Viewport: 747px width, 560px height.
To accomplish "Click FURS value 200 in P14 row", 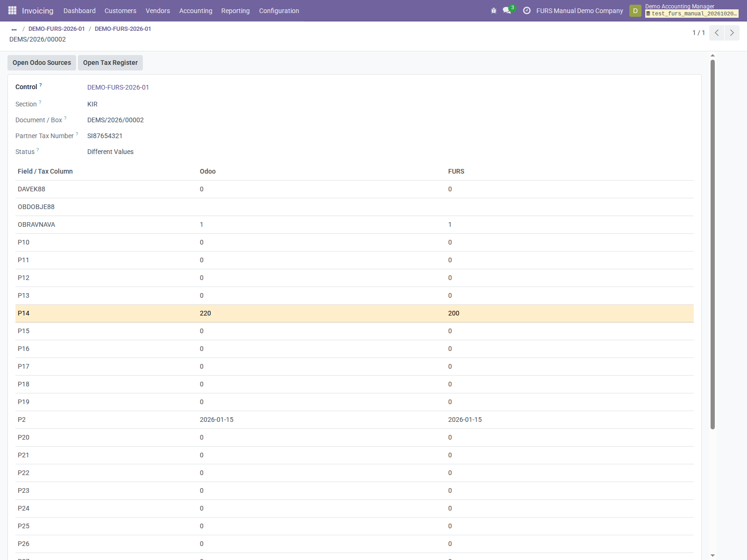I will coord(454,313).
